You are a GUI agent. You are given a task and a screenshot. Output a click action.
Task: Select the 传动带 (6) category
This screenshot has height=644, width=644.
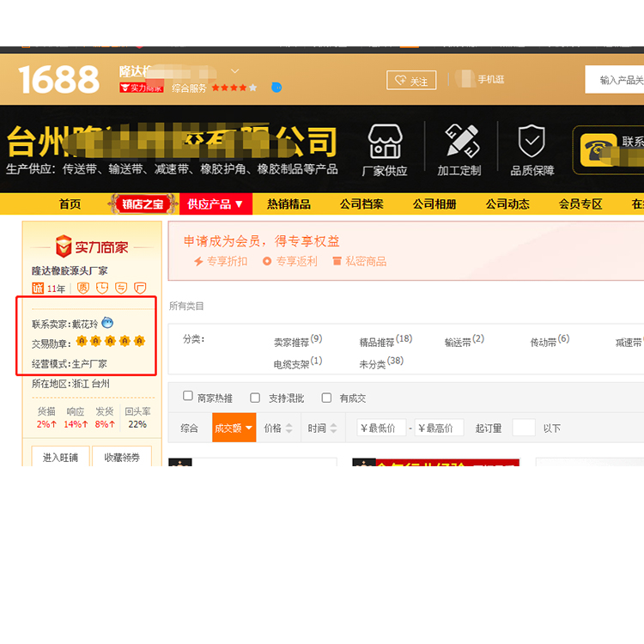(550, 341)
